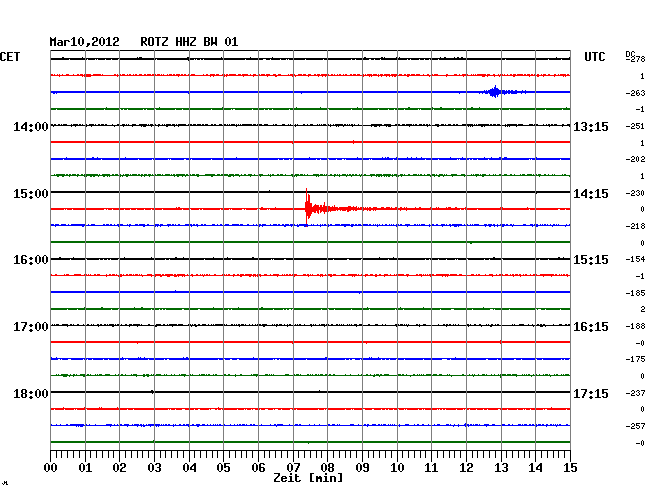
Task: Select the station label ROTZ HHZ BW 01
Action: pyautogui.click(x=189, y=42)
